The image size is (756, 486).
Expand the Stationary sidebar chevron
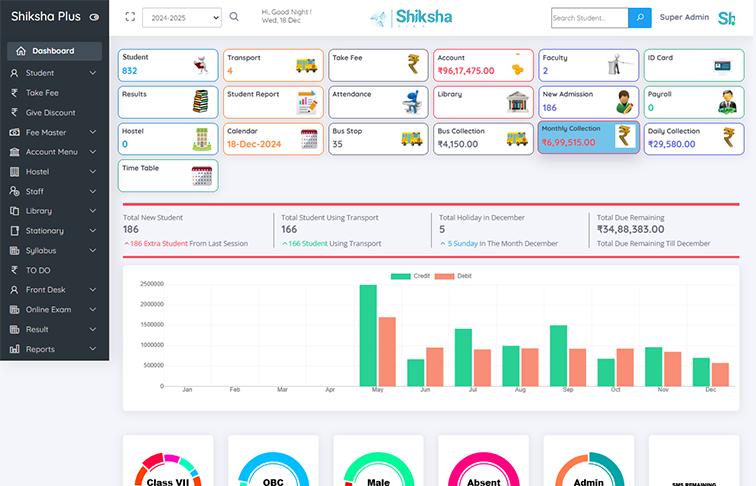click(93, 230)
